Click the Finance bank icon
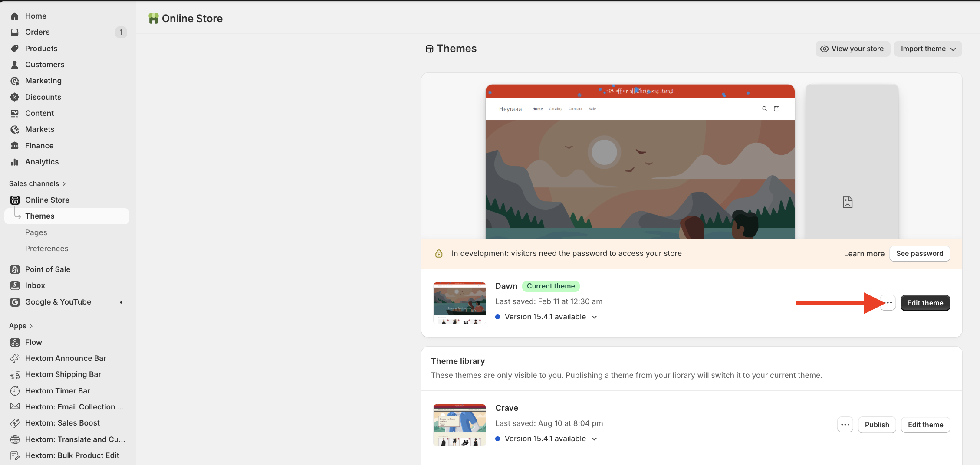Screen dimensions: 980x465 [x=15, y=146]
